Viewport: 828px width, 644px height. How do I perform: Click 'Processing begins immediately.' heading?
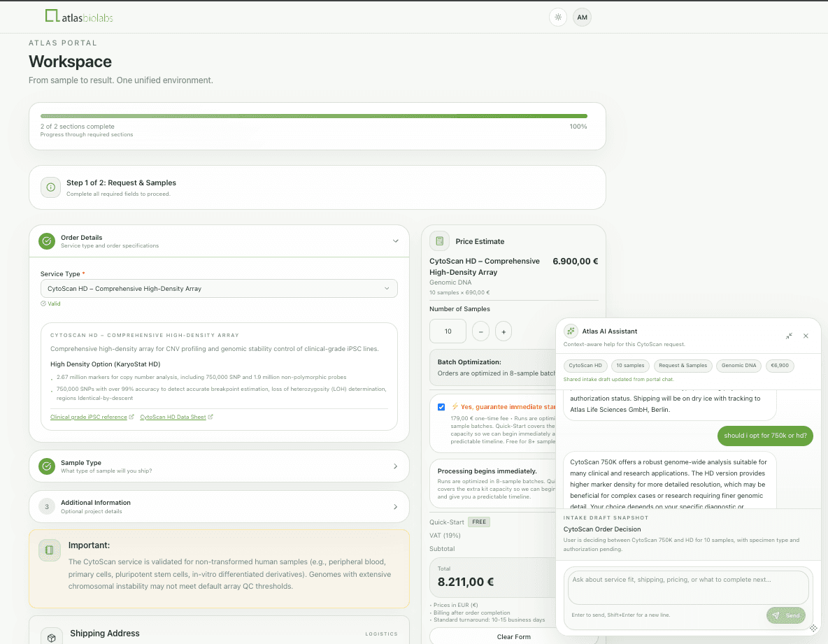coord(487,471)
